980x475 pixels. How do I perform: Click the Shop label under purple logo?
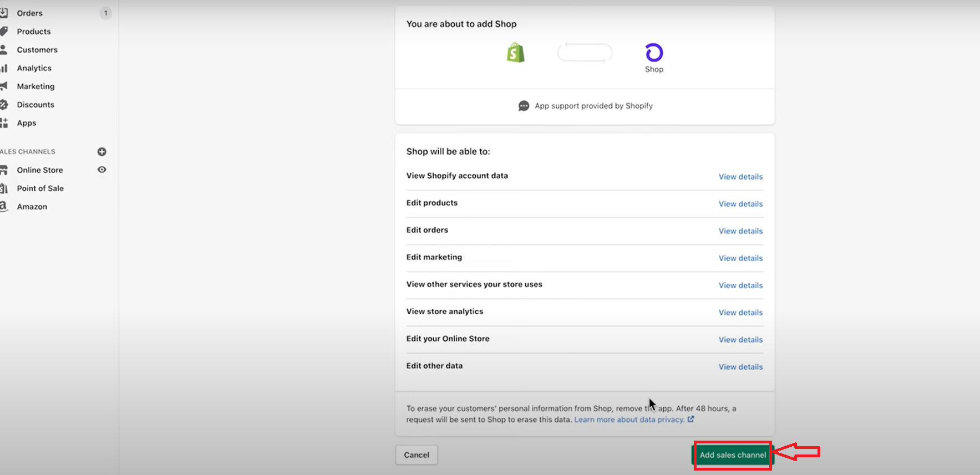[x=654, y=69]
